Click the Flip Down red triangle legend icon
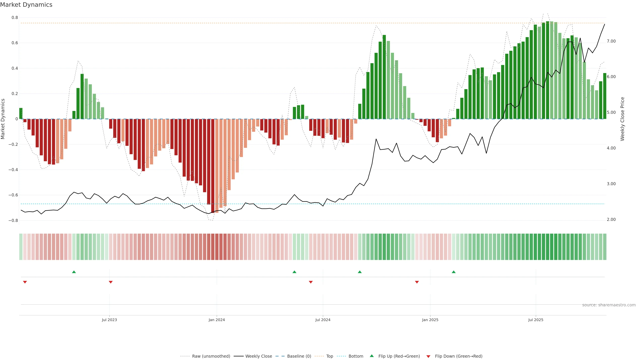 tap(428, 356)
